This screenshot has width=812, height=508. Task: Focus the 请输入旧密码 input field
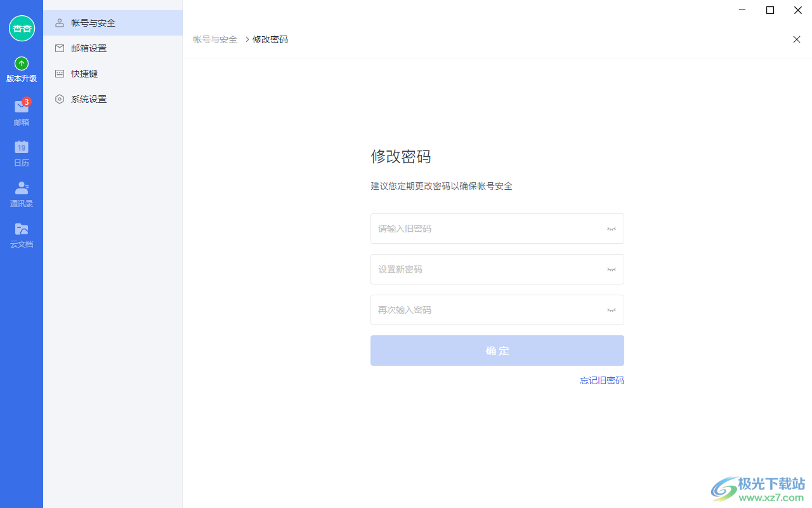497,229
